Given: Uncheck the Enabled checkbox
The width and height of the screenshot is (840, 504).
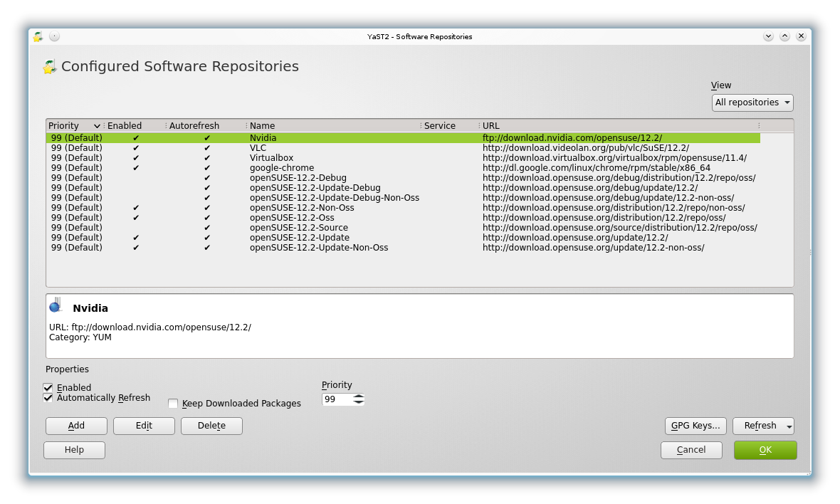Looking at the screenshot, I should (48, 388).
